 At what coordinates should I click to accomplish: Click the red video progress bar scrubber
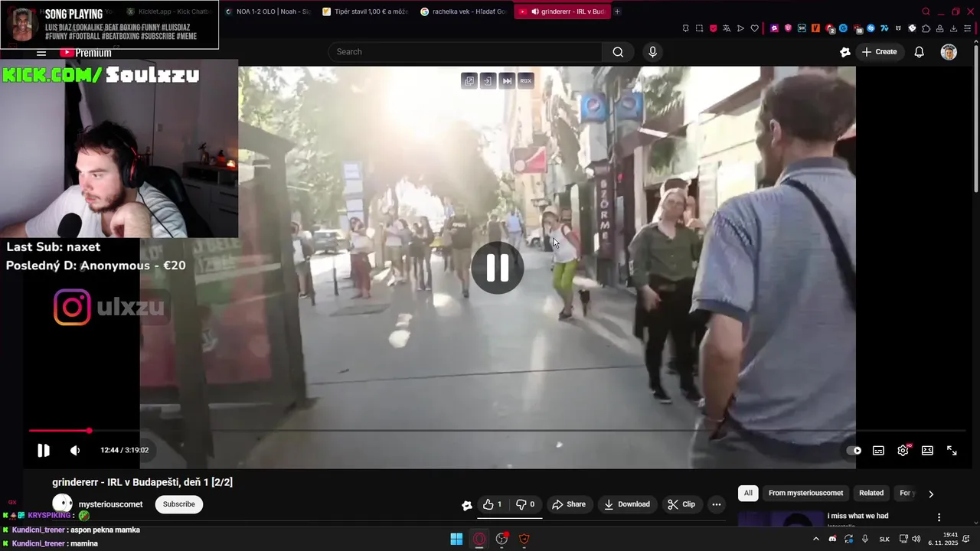click(x=89, y=431)
